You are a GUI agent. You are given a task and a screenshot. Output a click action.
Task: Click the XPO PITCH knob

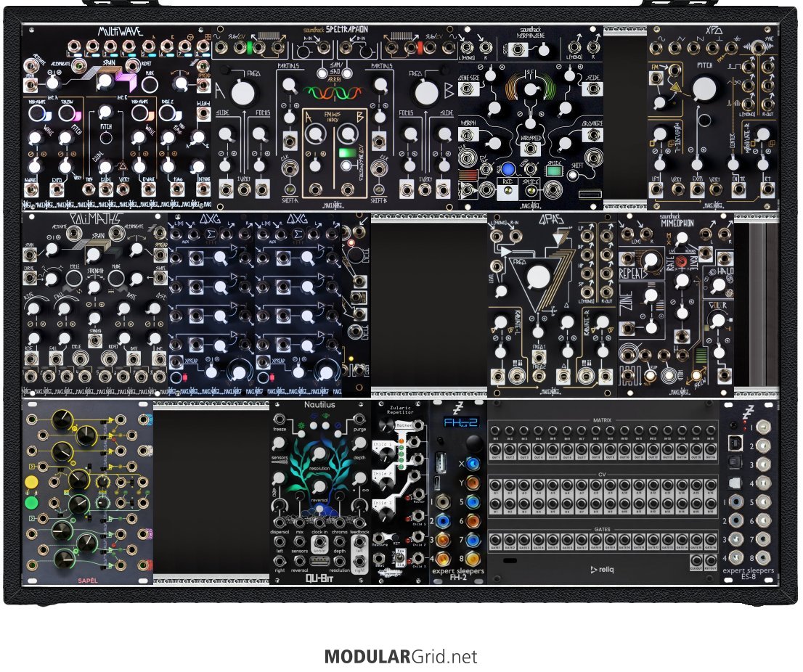tap(705, 89)
